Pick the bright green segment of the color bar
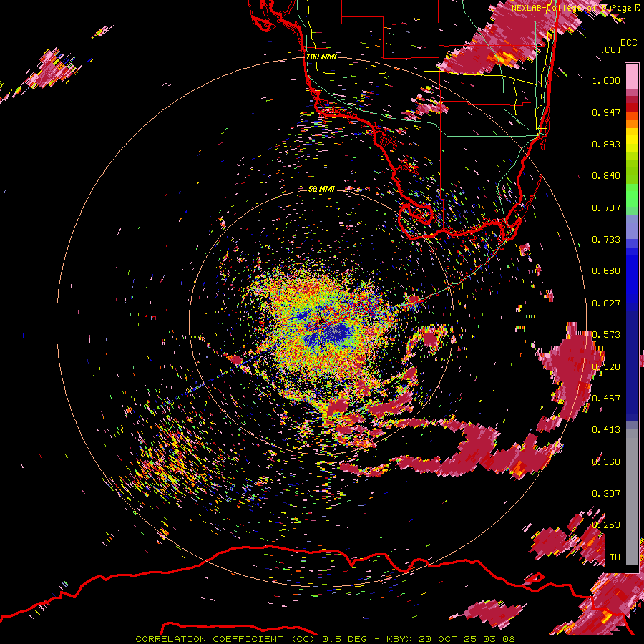Viewport: 644px width, 644px height. (x=632, y=195)
